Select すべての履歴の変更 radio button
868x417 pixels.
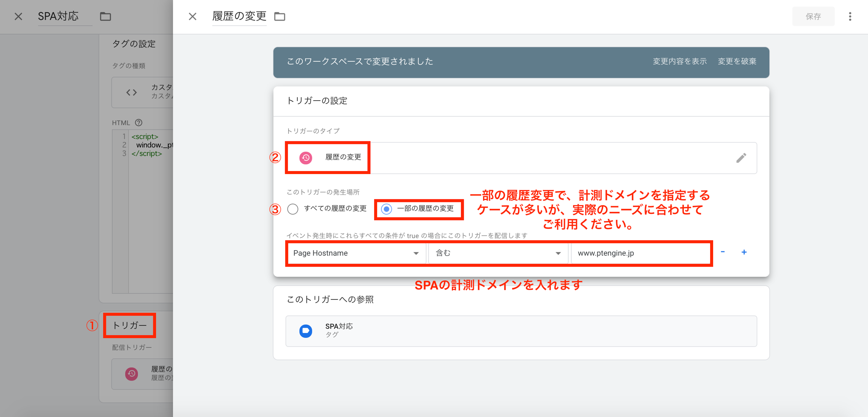(293, 209)
